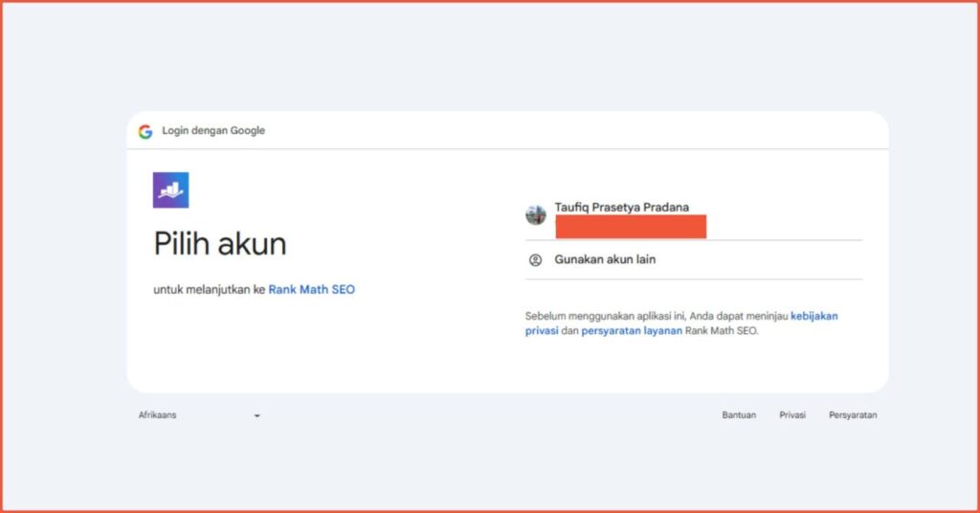This screenshot has width=980, height=513.
Task: Click the Rank Math SEO app icon
Action: tap(170, 190)
